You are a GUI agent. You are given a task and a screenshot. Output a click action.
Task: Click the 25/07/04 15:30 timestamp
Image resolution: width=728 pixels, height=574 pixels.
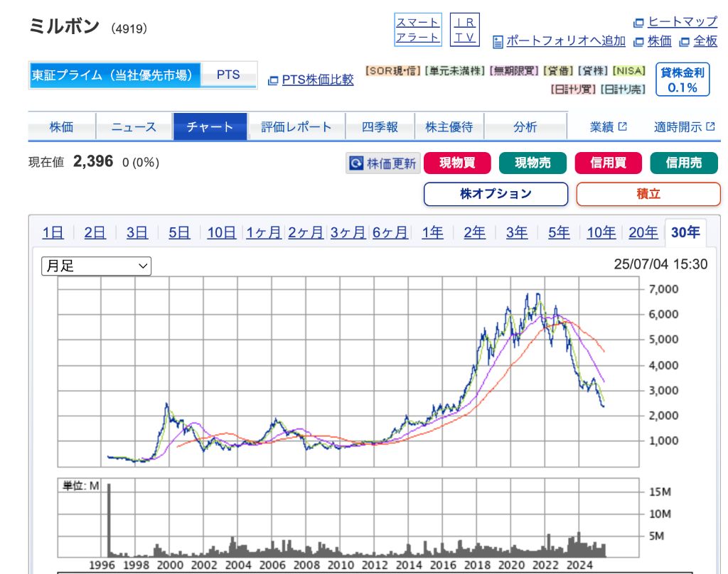coord(660,264)
